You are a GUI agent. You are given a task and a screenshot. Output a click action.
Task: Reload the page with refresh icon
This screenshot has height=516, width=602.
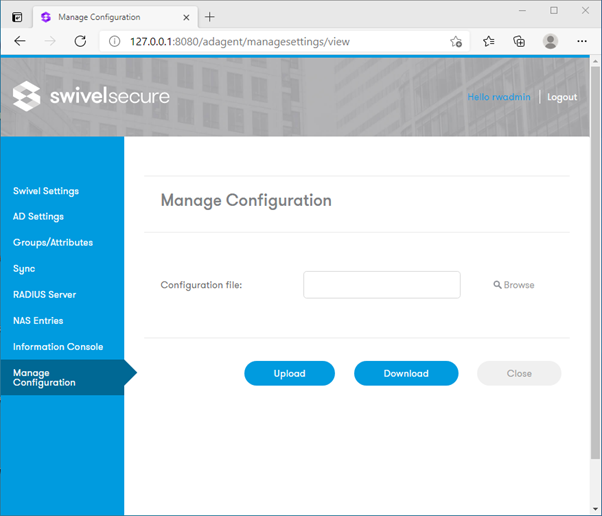80,41
